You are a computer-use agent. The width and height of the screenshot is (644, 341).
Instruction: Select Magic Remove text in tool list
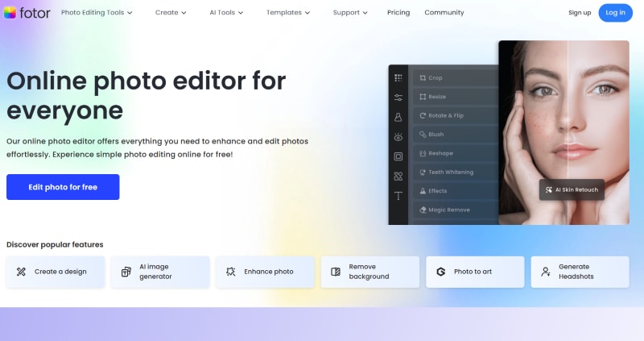449,210
